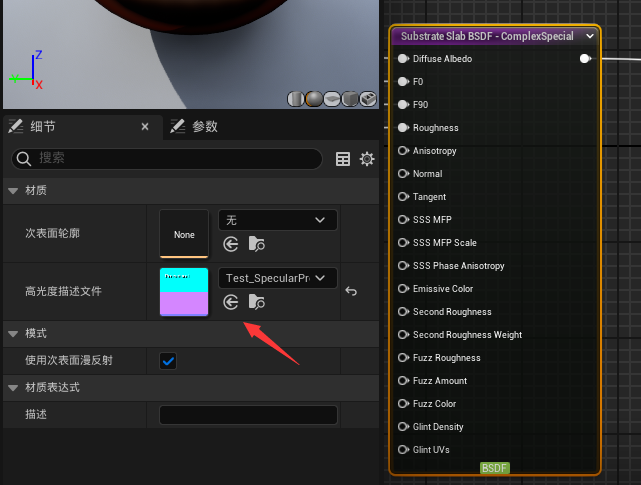The image size is (641, 485).
Task: Click SSS Phase Anisotropy pin label
Action: tap(459, 266)
